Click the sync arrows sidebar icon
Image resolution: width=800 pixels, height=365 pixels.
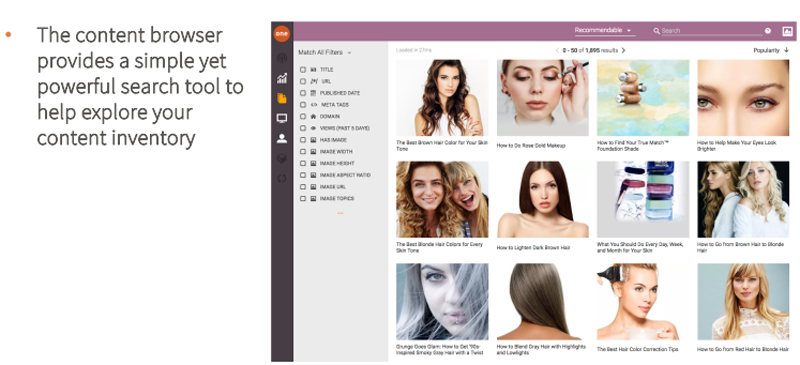[282, 179]
